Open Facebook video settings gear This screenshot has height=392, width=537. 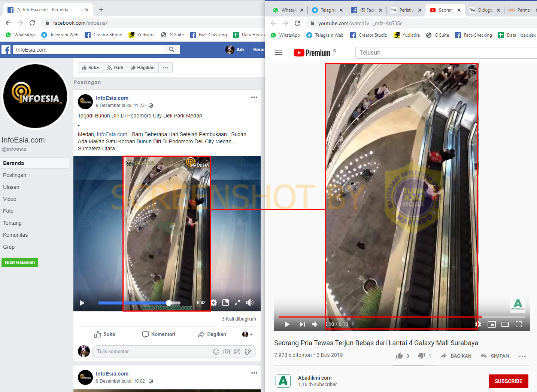(214, 303)
